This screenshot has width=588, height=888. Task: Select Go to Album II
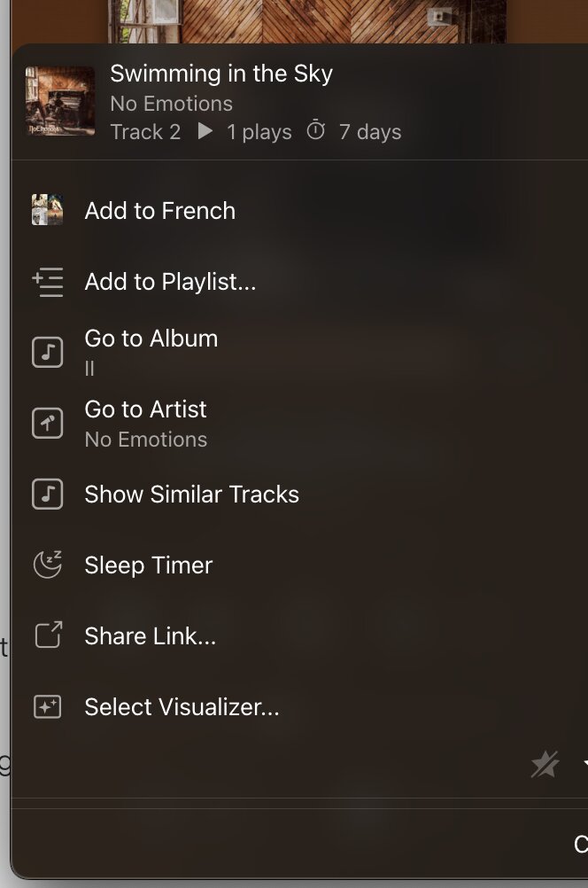tap(151, 339)
